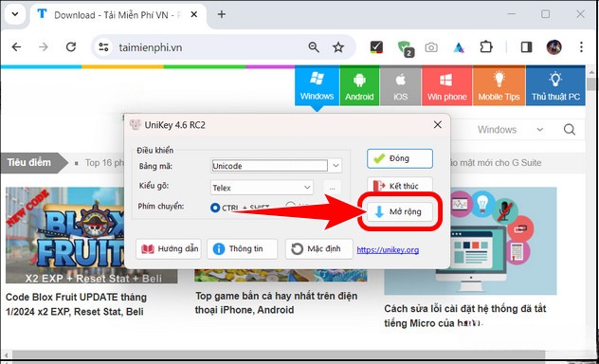Open the Kiểu gõ Telex dropdown
This screenshot has height=364, width=599.
click(262, 188)
